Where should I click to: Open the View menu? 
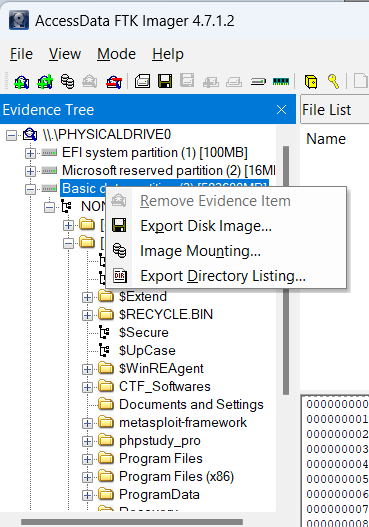[x=65, y=54]
